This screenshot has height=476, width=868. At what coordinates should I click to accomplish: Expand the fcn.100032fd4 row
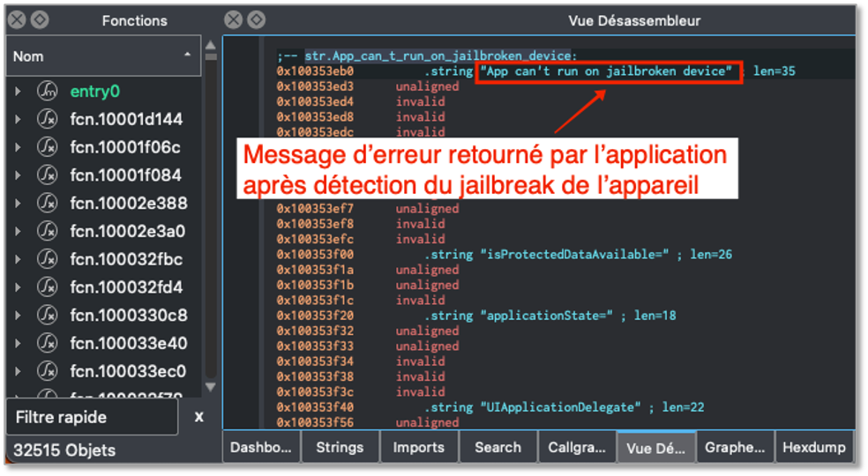pyautogui.click(x=18, y=286)
